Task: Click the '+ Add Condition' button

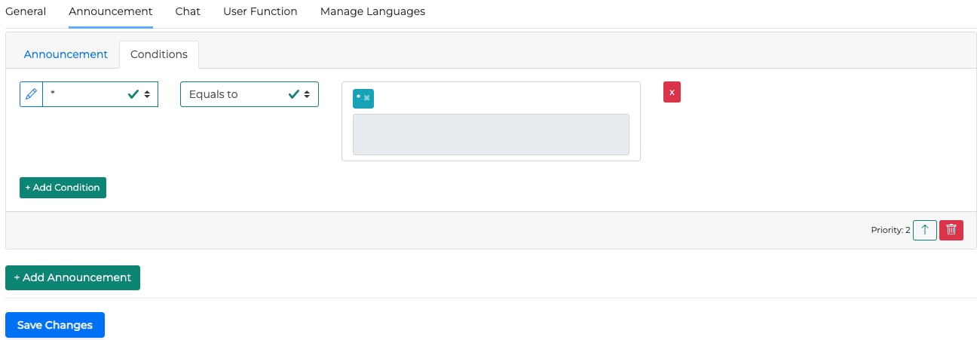Action: click(63, 188)
